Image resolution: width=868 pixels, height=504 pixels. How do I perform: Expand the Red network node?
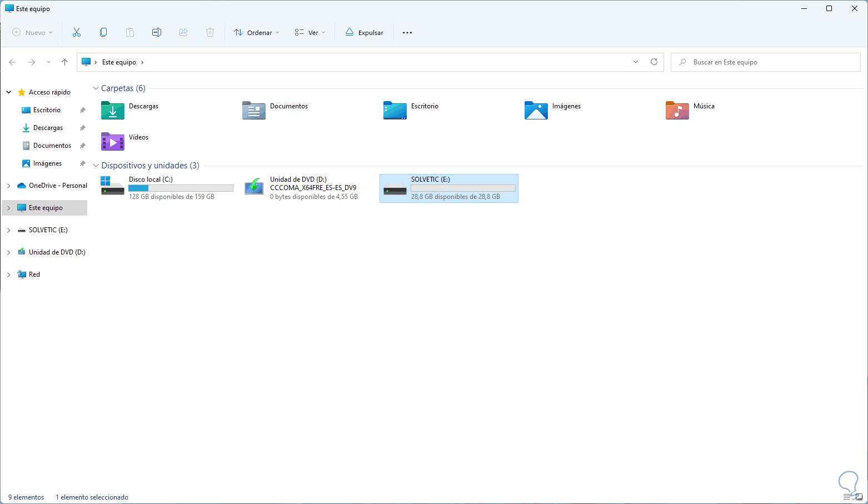click(9, 275)
